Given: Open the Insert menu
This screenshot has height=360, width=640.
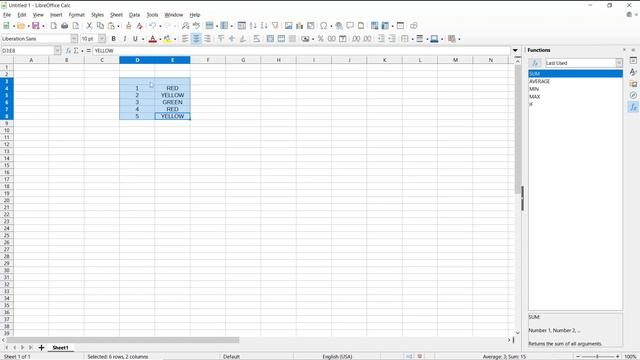Looking at the screenshot, I should [56, 15].
